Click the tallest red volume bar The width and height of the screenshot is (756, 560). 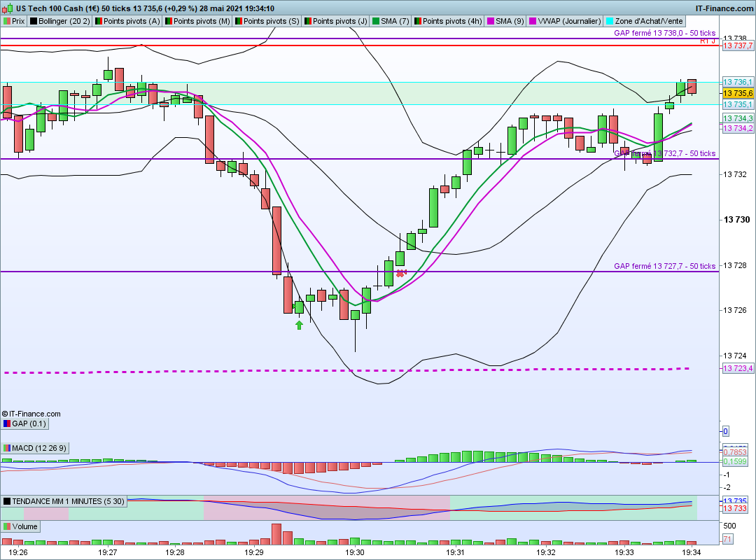pos(276,534)
